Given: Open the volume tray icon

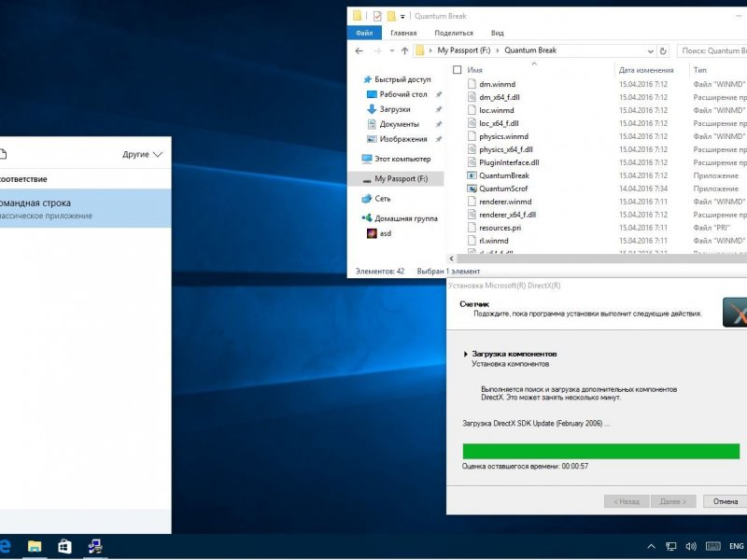Looking at the screenshot, I should pos(691,547).
